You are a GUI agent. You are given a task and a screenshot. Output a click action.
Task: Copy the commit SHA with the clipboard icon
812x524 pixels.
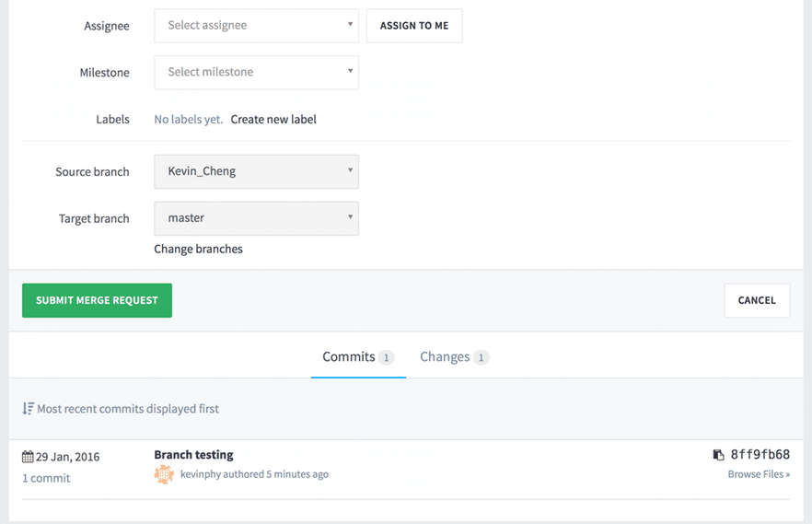click(x=719, y=455)
